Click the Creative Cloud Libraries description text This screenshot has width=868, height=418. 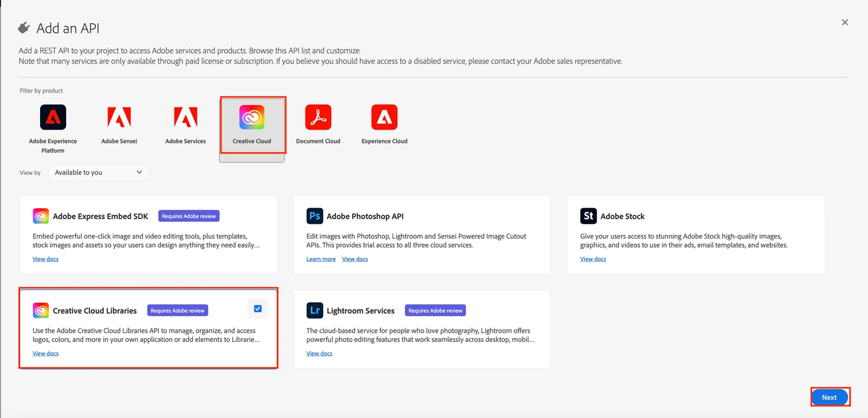point(146,335)
